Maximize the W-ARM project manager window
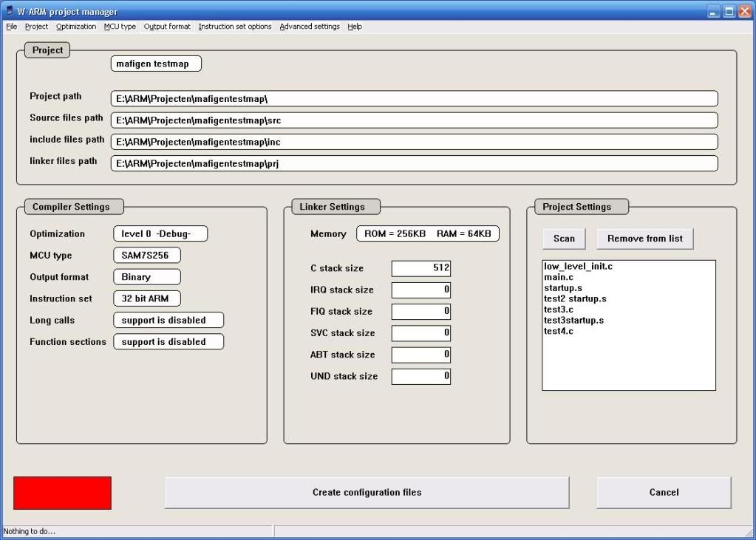 [729, 11]
